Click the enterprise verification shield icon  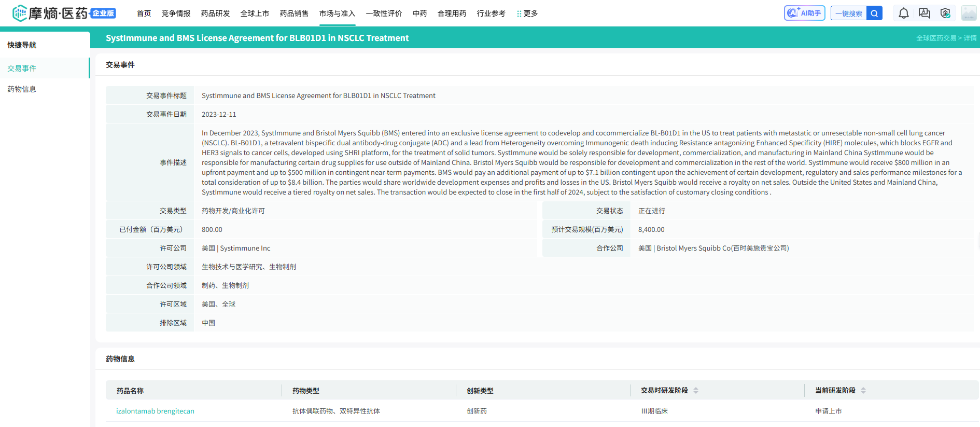945,13
